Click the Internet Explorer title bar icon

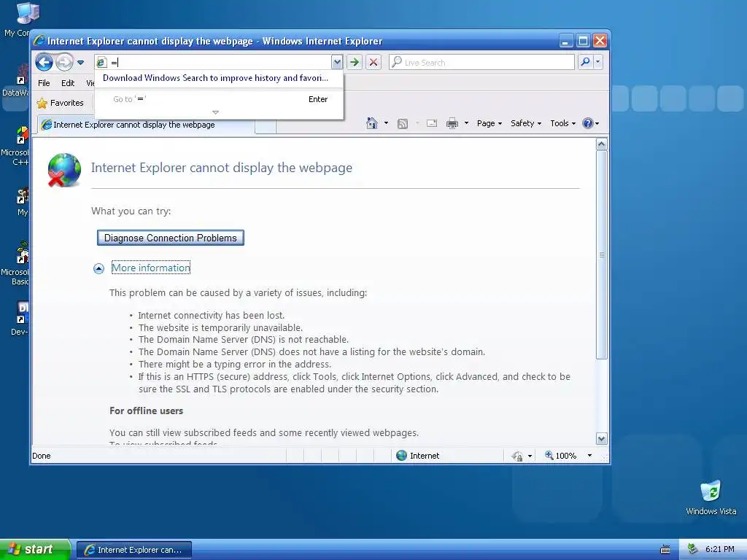point(39,41)
